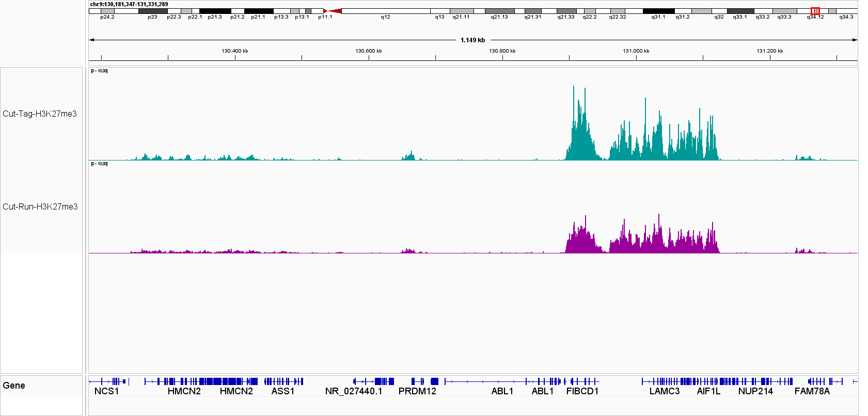This screenshot has width=868, height=416.
Task: Select the Cut-Tag-H3K27me3 track name
Action: coord(40,114)
